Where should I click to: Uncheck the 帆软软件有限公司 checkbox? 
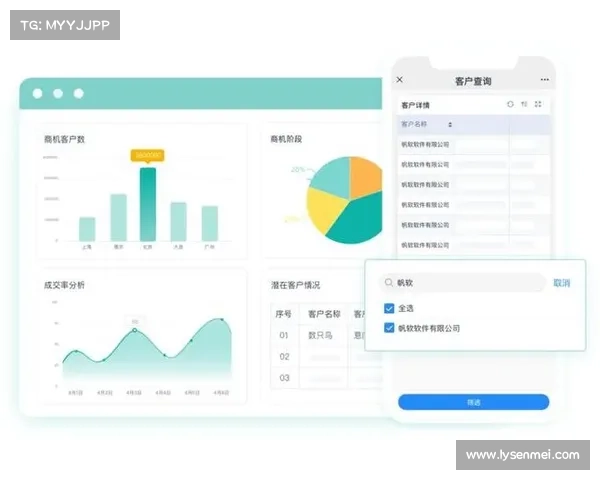pyautogui.click(x=390, y=328)
